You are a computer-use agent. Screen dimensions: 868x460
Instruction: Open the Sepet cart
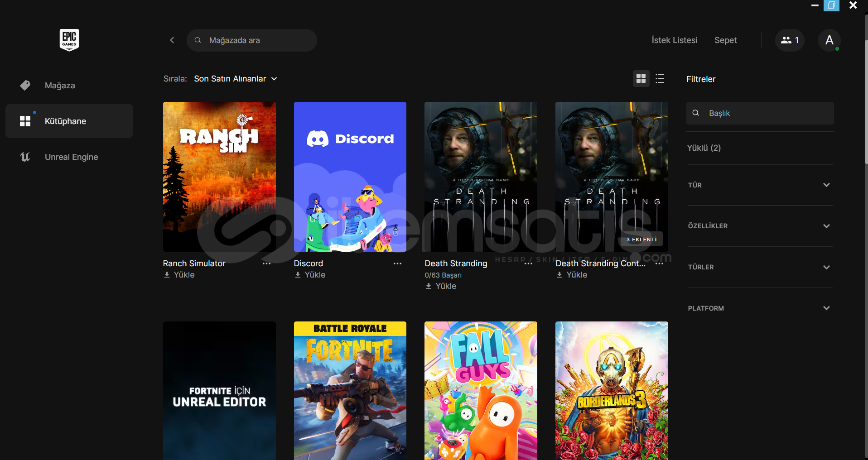pos(726,40)
